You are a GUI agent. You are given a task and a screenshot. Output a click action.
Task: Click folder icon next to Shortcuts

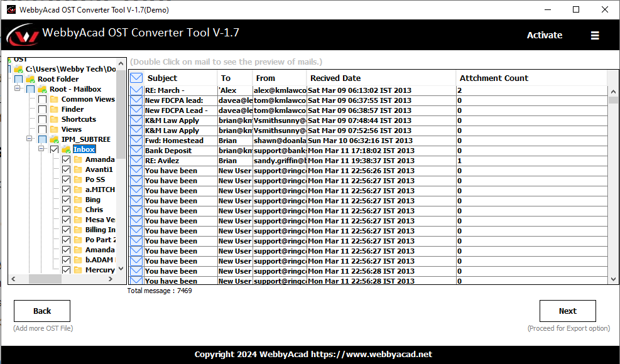coord(54,119)
